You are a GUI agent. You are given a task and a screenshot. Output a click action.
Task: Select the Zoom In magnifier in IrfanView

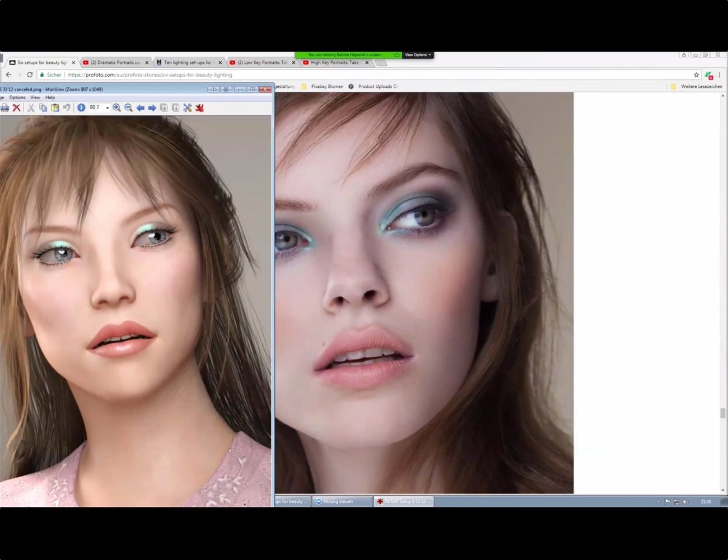coord(116,108)
